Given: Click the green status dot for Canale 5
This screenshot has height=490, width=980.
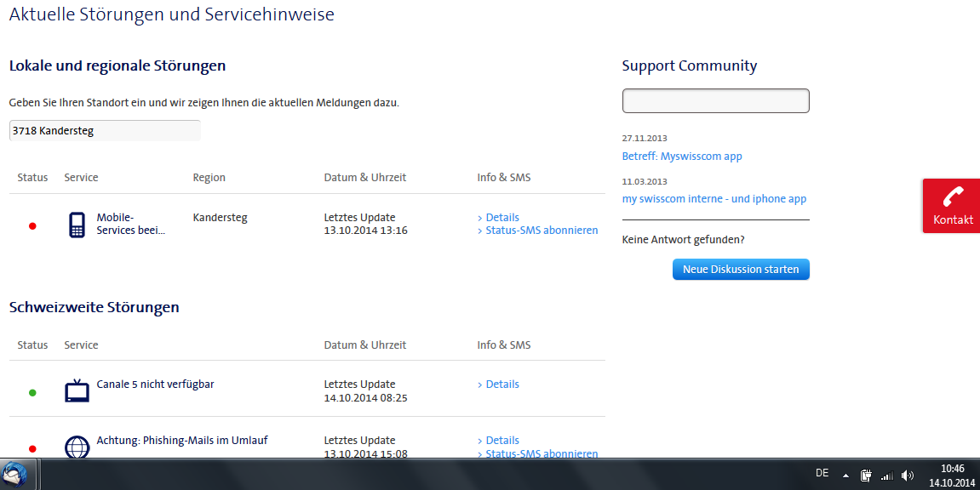Looking at the screenshot, I should [32, 393].
